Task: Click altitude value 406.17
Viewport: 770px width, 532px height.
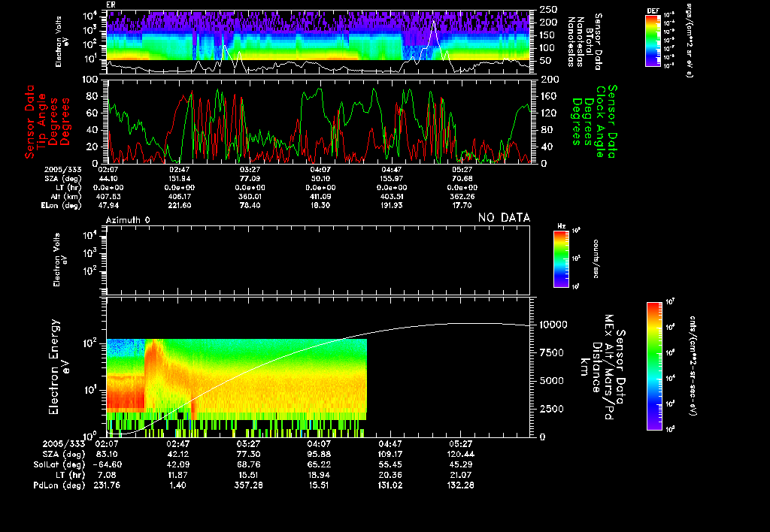Action: (179, 196)
